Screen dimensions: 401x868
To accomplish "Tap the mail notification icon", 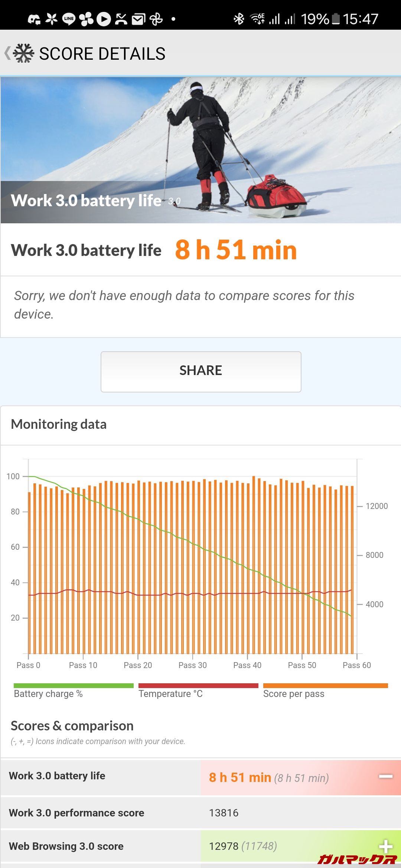I will click(x=138, y=19).
